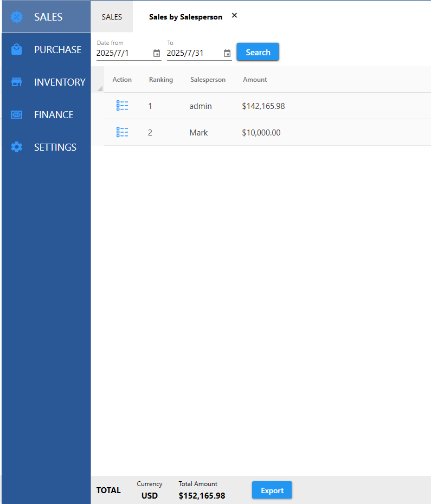
Task: Switch to the SALES tab
Action: (x=112, y=17)
